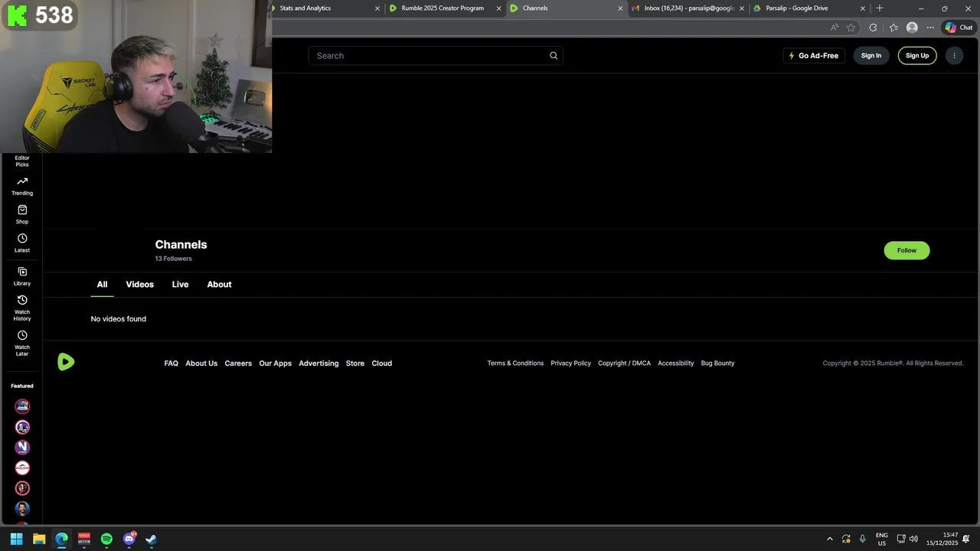Open the browser read aloud icon
The height and width of the screenshot is (551, 980).
click(835, 28)
